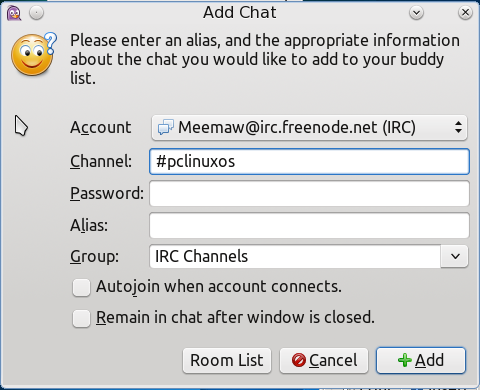Confirm with the Add button
This screenshot has width=480, height=390.
click(x=421, y=360)
